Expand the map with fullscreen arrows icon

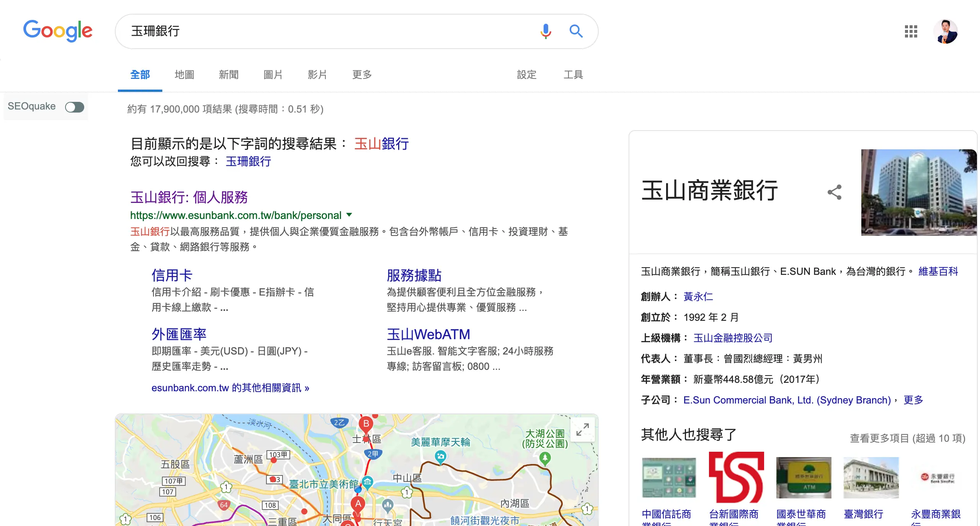click(x=582, y=430)
